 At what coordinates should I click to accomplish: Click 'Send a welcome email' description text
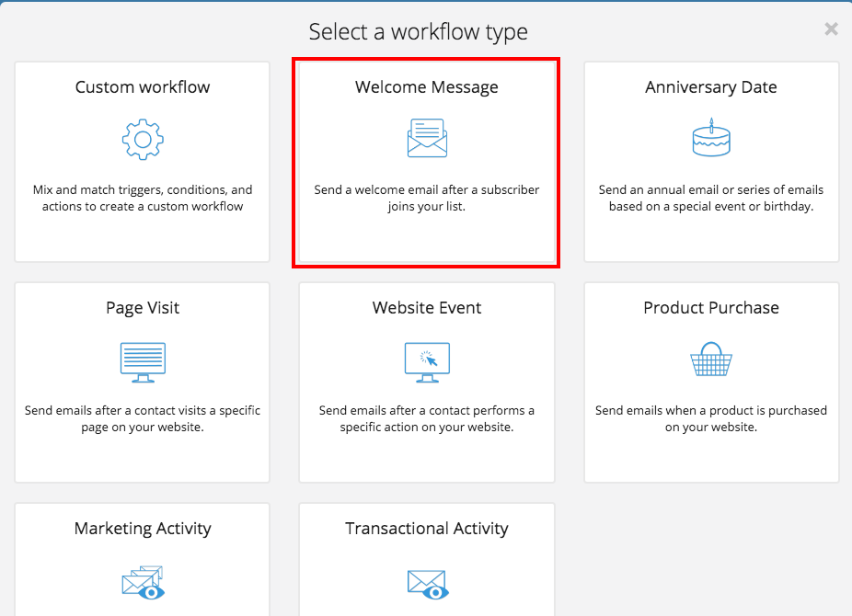coord(427,198)
